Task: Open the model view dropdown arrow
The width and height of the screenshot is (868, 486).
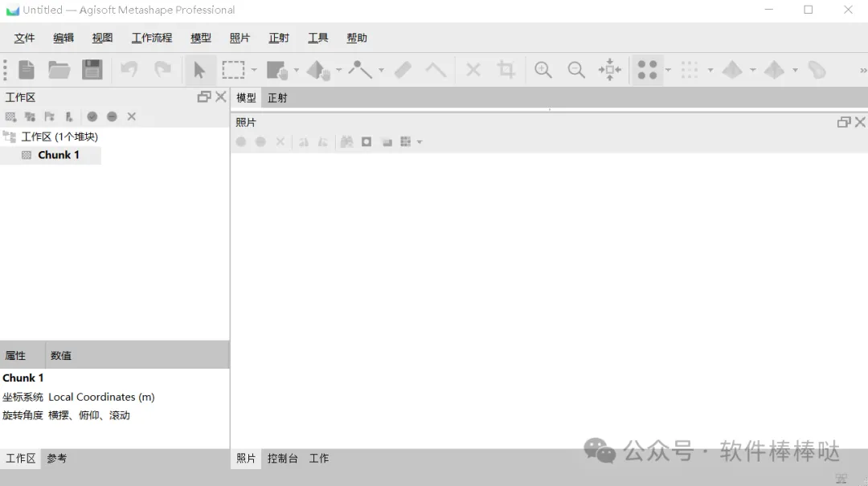Action: (753, 71)
